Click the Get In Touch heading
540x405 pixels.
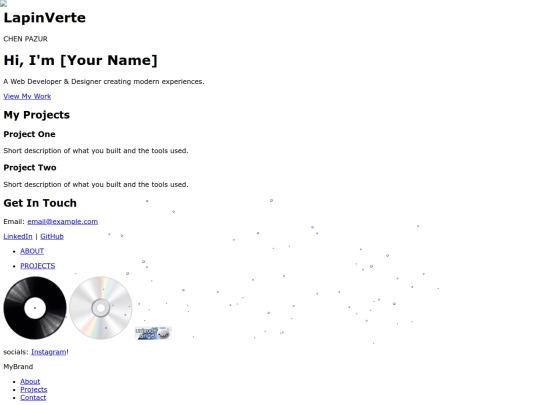40,203
